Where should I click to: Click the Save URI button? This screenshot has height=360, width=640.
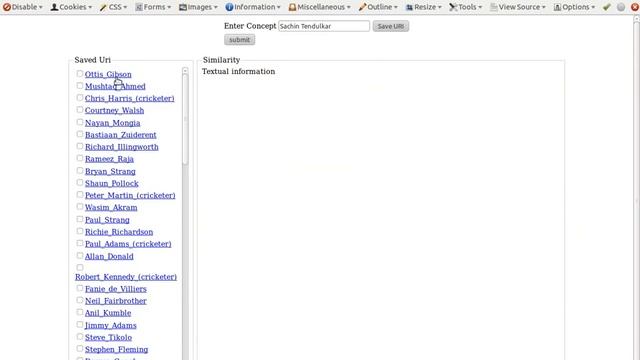(391, 26)
